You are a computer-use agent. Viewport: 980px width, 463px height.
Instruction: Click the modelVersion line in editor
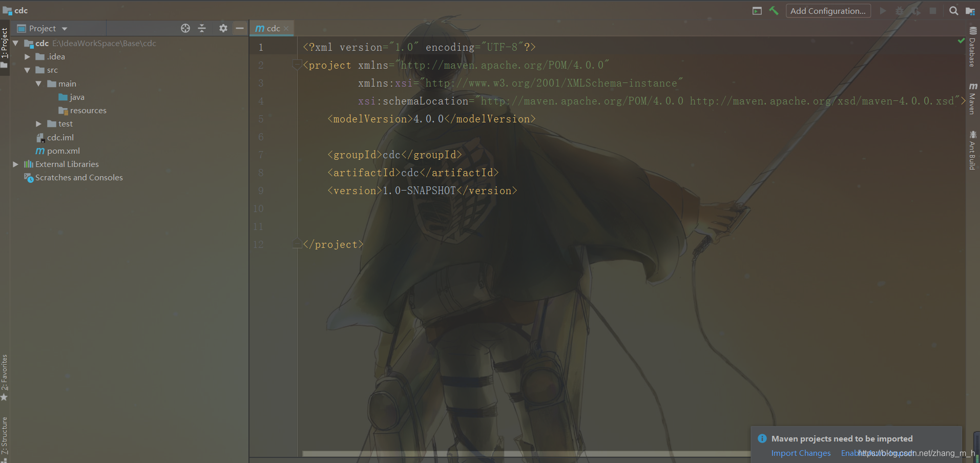pos(431,119)
